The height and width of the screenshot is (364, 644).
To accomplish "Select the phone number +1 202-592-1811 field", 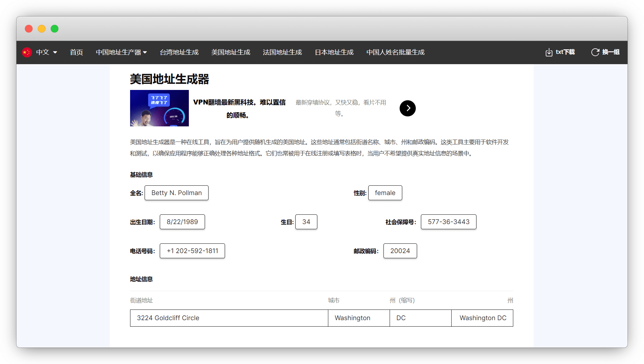I will [192, 251].
